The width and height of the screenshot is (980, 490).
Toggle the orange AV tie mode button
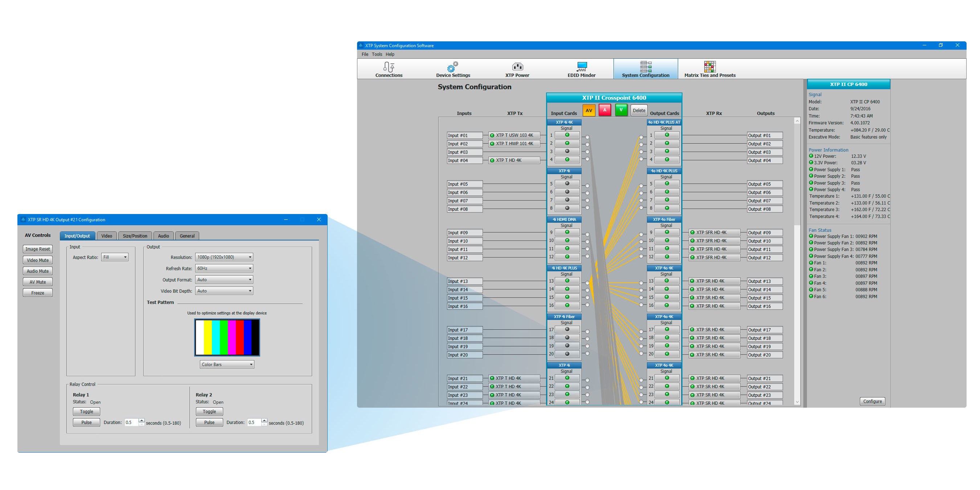pos(589,110)
